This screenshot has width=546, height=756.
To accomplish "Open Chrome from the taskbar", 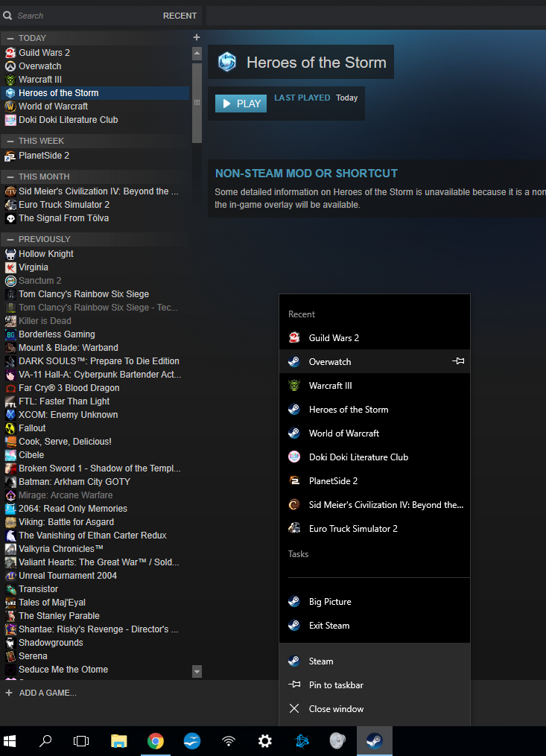I will (x=156, y=740).
